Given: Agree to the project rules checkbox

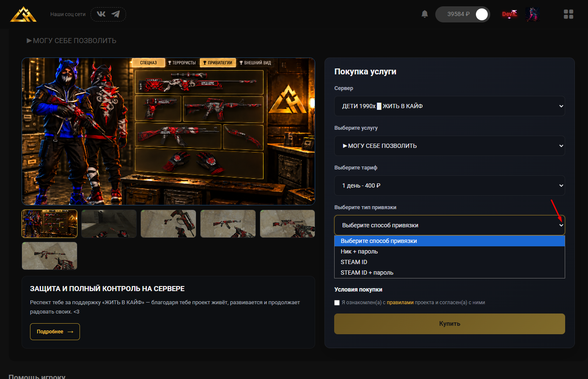Looking at the screenshot, I should (x=337, y=303).
